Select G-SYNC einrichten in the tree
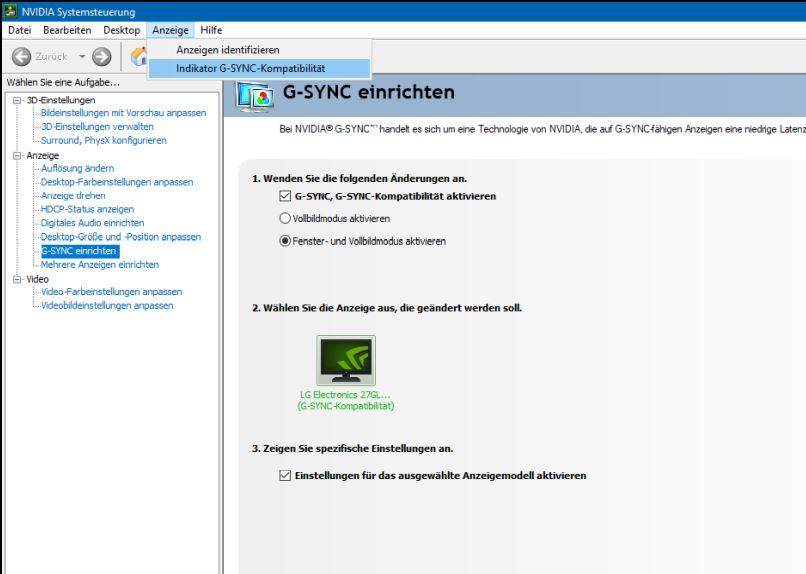 coord(80,251)
